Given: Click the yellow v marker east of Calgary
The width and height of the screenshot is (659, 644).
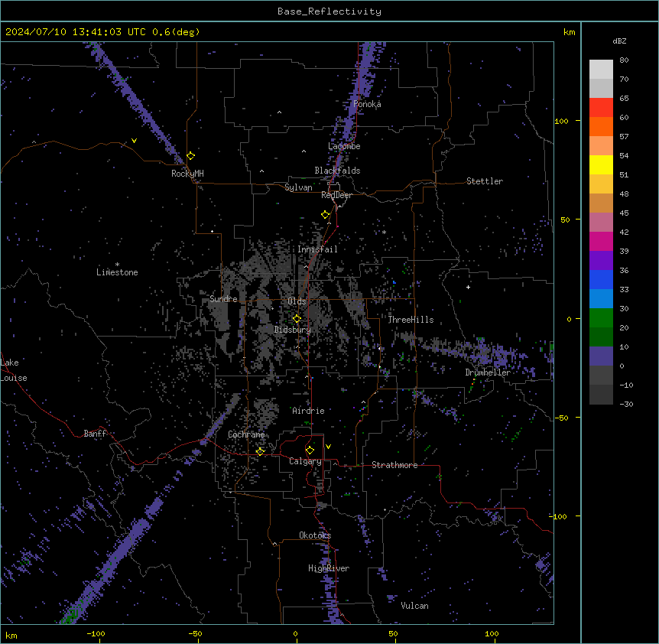Looking at the screenshot, I should 328,447.
